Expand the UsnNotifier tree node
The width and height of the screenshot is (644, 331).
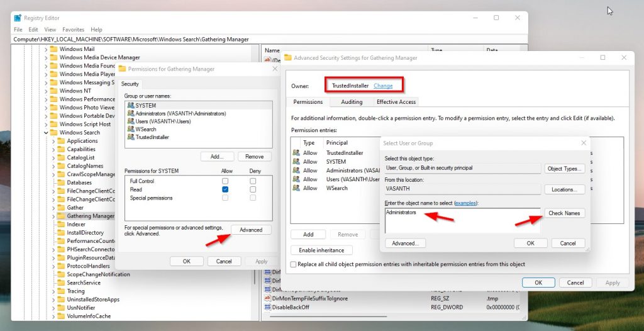coord(53,308)
